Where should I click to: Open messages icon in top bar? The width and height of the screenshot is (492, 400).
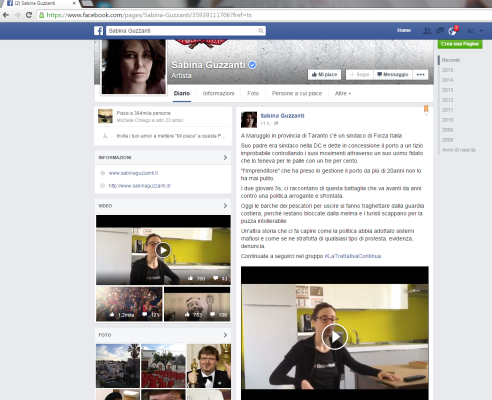[x=440, y=31]
